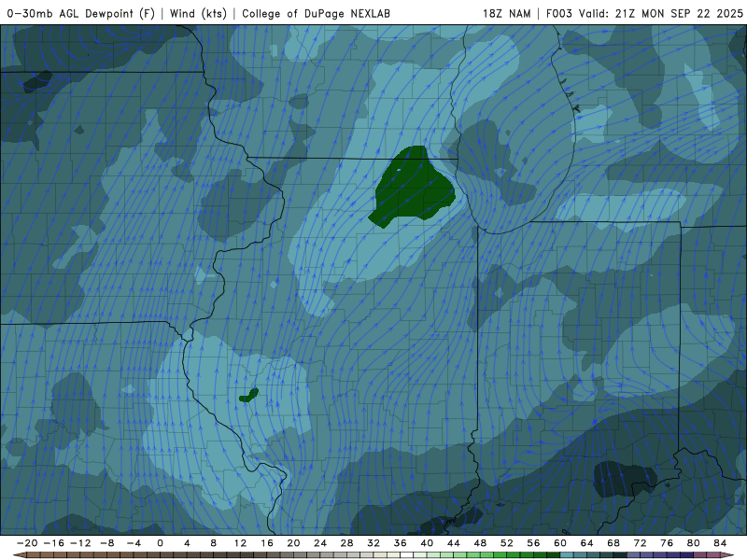Click 'Valid: 21Z MON SEP 22 2025' text
Image resolution: width=747 pixels, height=560 pixels.
pos(661,13)
